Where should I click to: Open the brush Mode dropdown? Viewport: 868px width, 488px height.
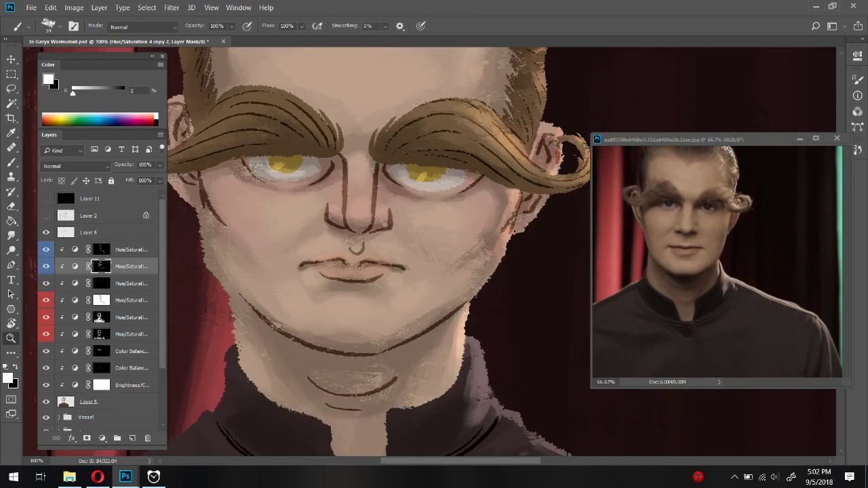(x=142, y=27)
